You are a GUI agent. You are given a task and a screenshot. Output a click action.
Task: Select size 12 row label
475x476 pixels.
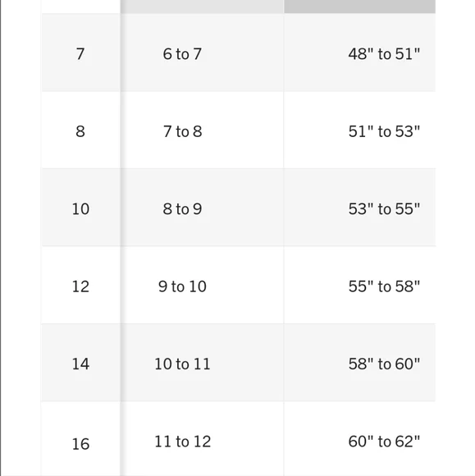pos(80,286)
